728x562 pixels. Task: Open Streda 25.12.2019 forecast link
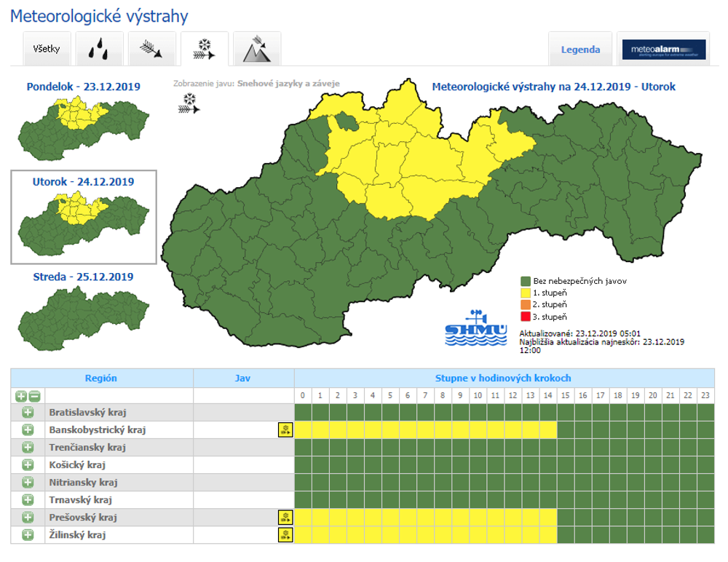point(83,277)
